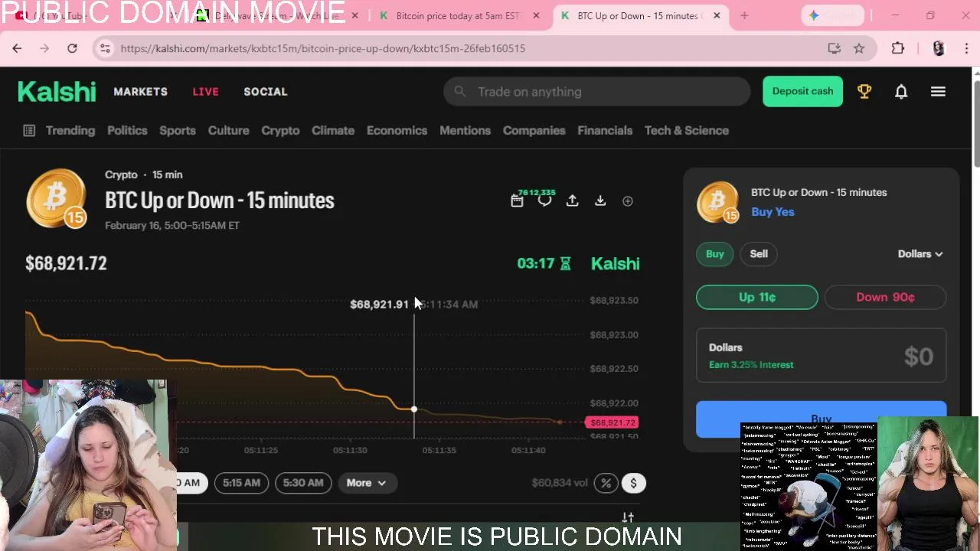Click the Trade on anything search field
This screenshot has width=980, height=551.
pos(597,92)
